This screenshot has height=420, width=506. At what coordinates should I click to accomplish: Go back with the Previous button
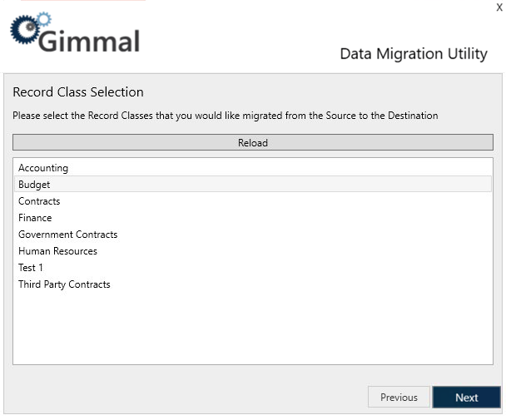[399, 398]
